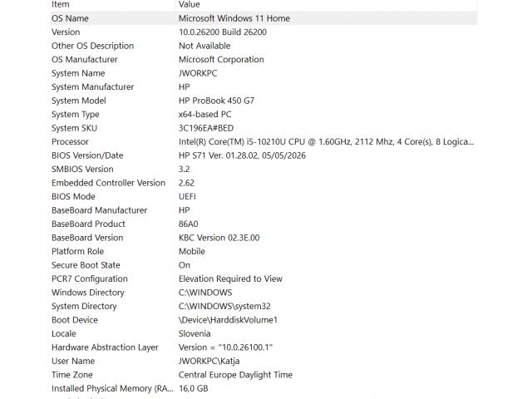Select Installed Physical Memory label
Viewport: 532px width, 399px height.
[112, 388]
